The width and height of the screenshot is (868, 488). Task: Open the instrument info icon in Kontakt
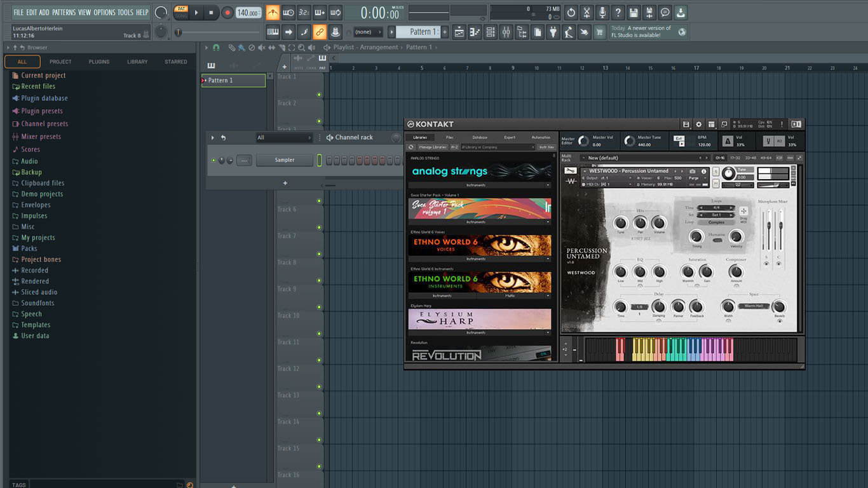point(704,171)
